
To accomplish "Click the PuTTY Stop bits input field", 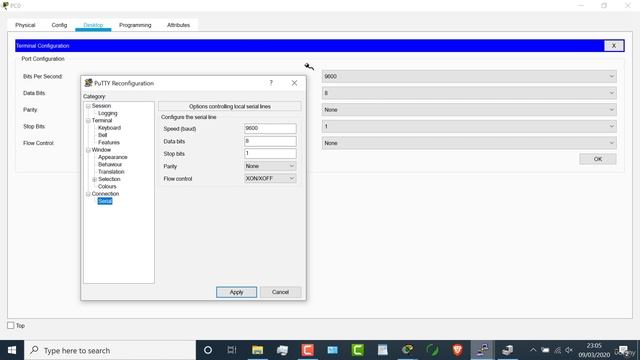I will [x=270, y=153].
